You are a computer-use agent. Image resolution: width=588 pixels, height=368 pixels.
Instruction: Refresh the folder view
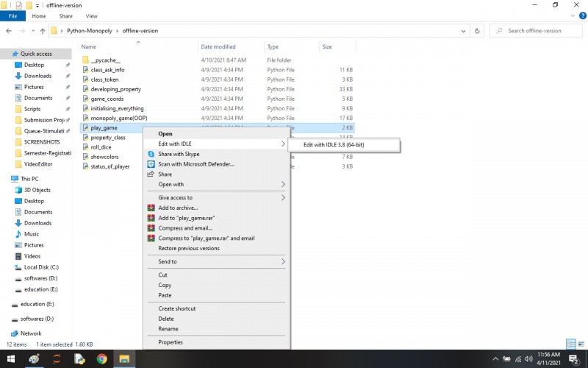coord(477,31)
